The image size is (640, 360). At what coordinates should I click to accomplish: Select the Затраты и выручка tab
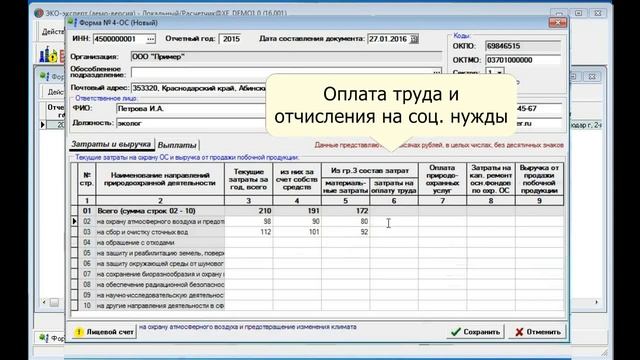click(111, 144)
